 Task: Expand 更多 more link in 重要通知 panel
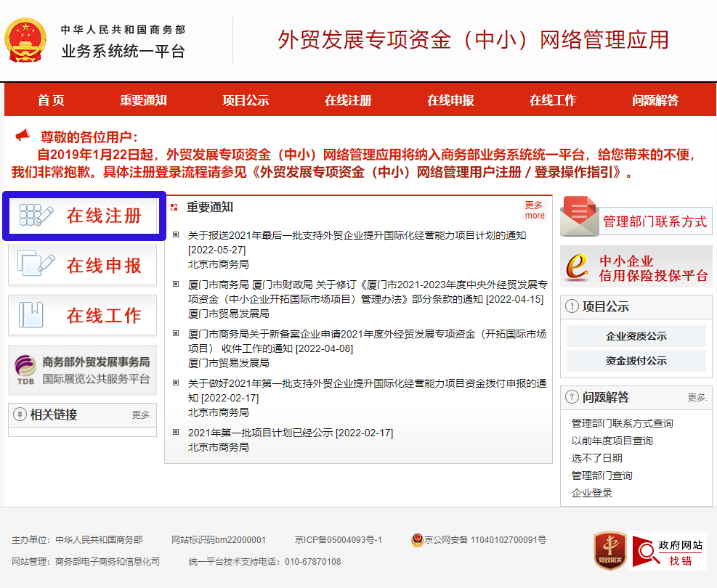(x=534, y=211)
